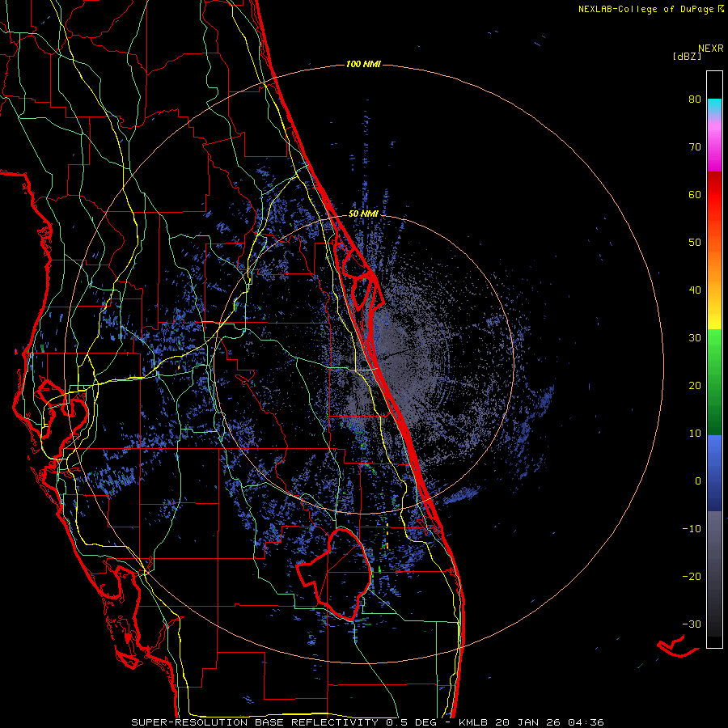
Task: Click the NEXR label above the color bar
Action: (x=711, y=49)
